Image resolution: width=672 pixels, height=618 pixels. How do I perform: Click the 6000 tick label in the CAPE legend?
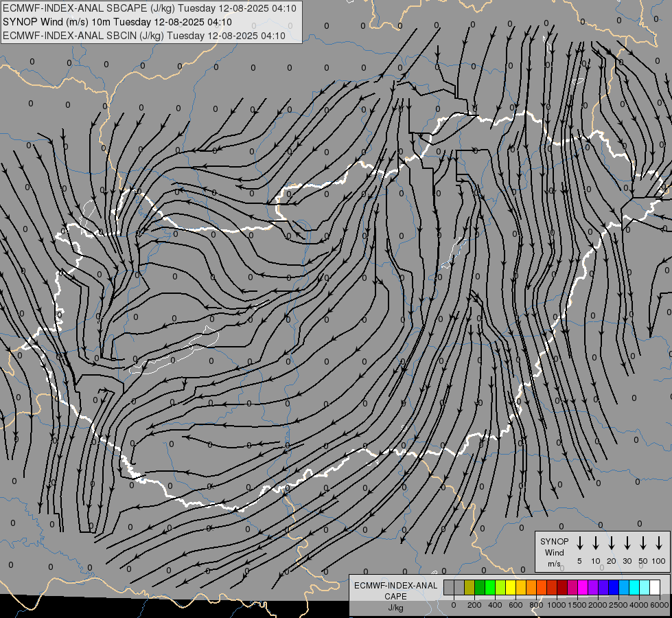(660, 605)
